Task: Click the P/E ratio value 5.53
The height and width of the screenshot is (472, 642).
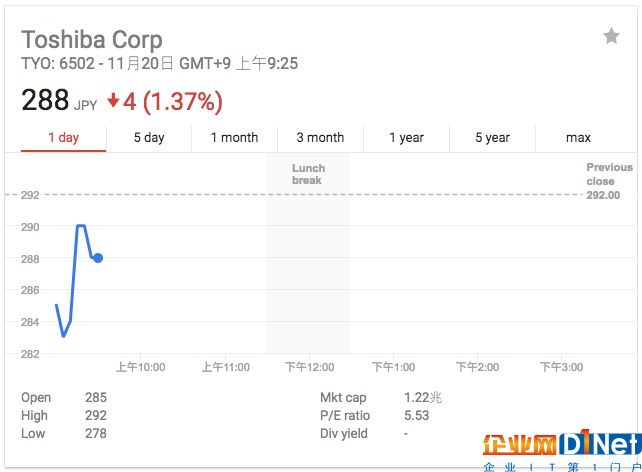Action: (x=416, y=416)
